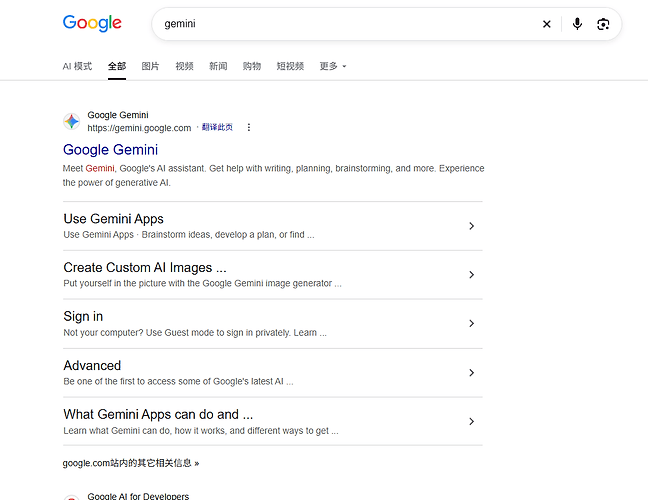Viewport: 648px width, 500px height.
Task: Open the 更多 dropdown
Action: pyautogui.click(x=333, y=66)
